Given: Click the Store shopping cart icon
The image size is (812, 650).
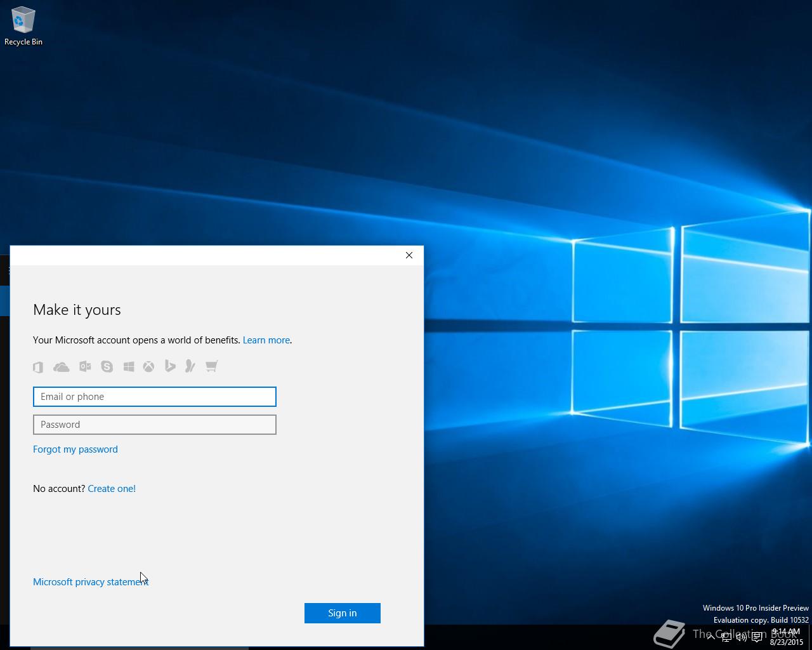Looking at the screenshot, I should (212, 366).
